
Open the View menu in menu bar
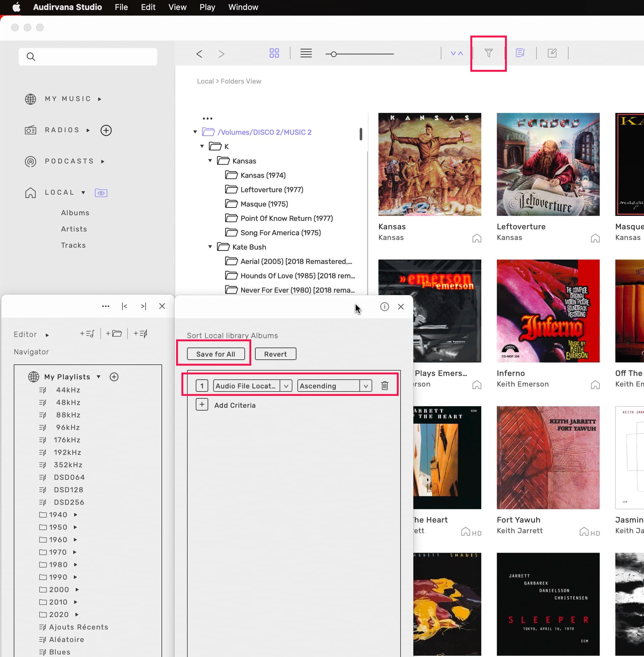click(x=177, y=7)
